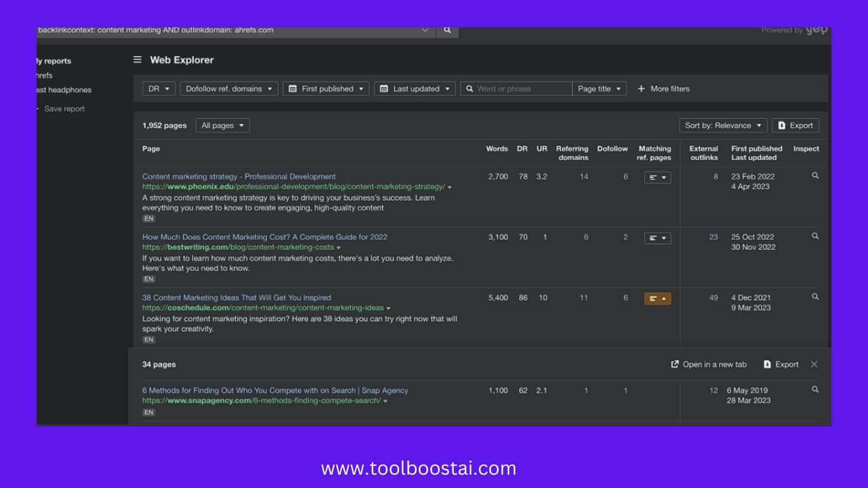Click referring domains value 11
868x488 pixels.
point(584,297)
